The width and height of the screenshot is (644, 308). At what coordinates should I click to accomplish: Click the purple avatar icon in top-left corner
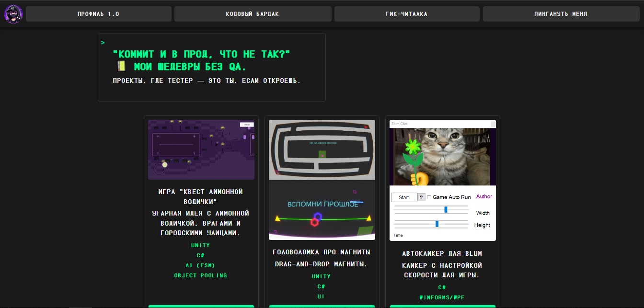click(13, 13)
